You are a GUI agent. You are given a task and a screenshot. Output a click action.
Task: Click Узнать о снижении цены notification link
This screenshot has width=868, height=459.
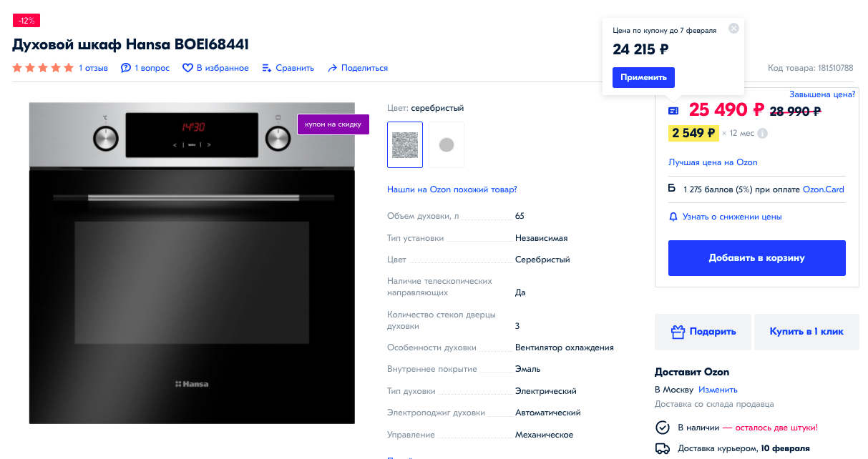[732, 217]
